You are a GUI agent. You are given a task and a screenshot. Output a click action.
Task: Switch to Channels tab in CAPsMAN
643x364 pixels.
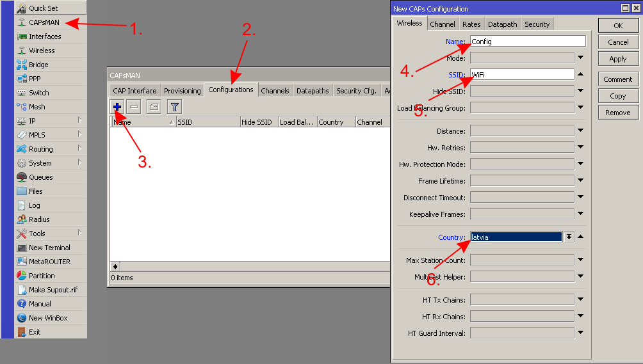click(275, 91)
